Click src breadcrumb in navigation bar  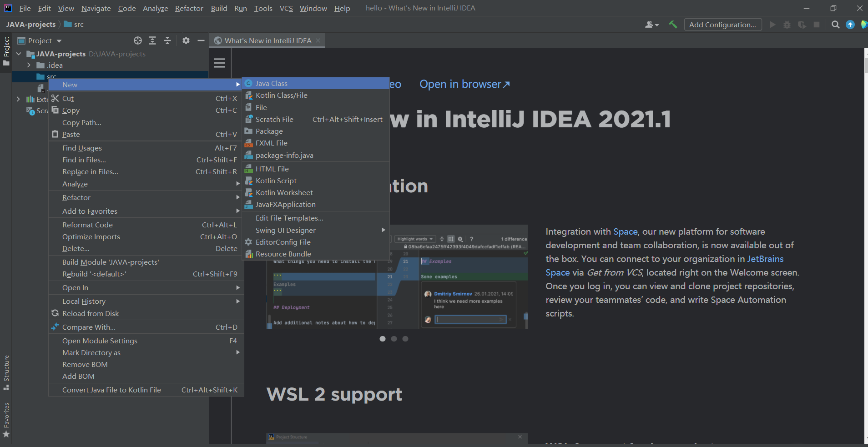point(74,24)
